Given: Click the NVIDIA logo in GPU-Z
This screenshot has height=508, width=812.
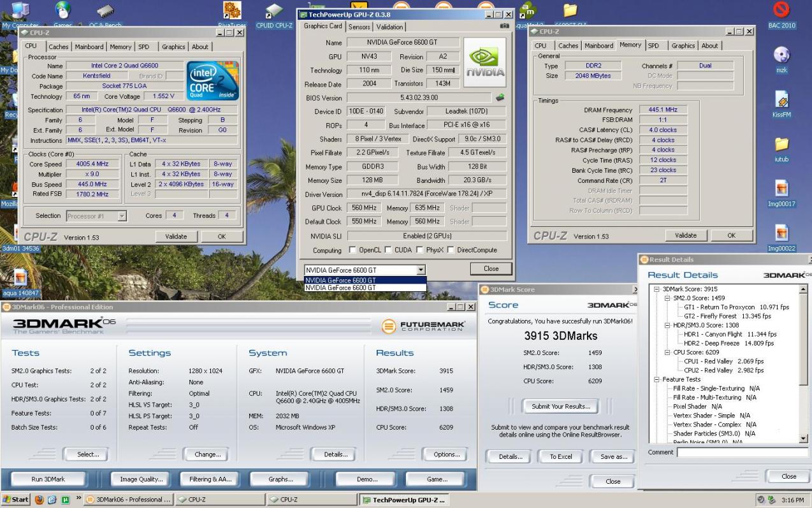Looking at the screenshot, I should 484,62.
